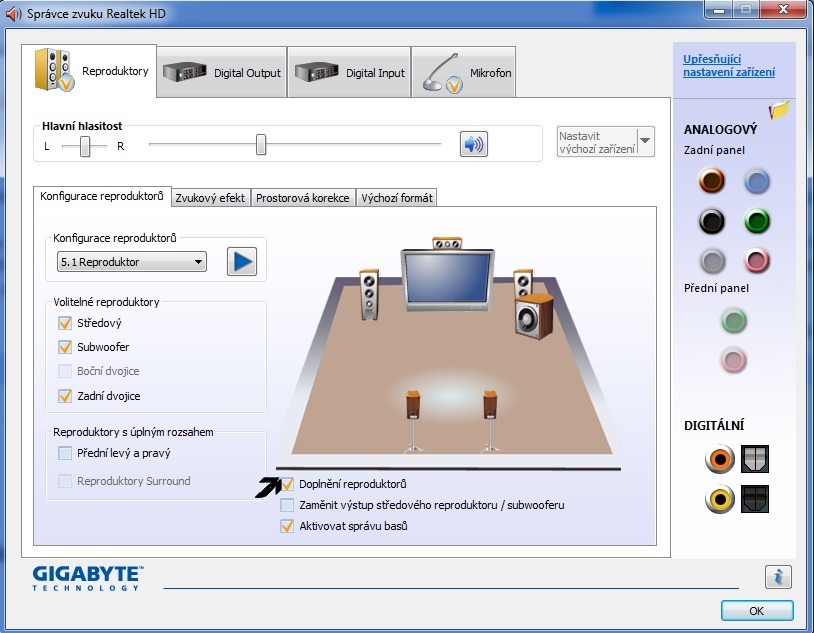Click the lower optical digital connector
This screenshot has width=814, height=633.
pyautogui.click(x=755, y=499)
